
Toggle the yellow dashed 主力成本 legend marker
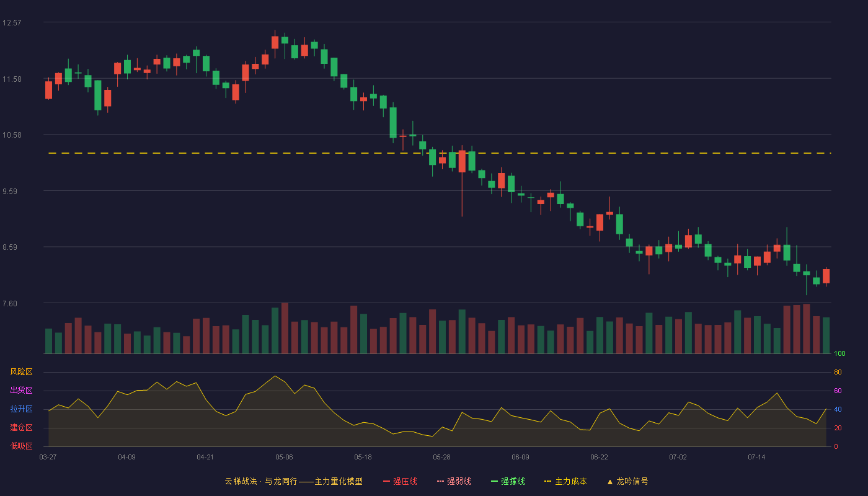pos(547,481)
